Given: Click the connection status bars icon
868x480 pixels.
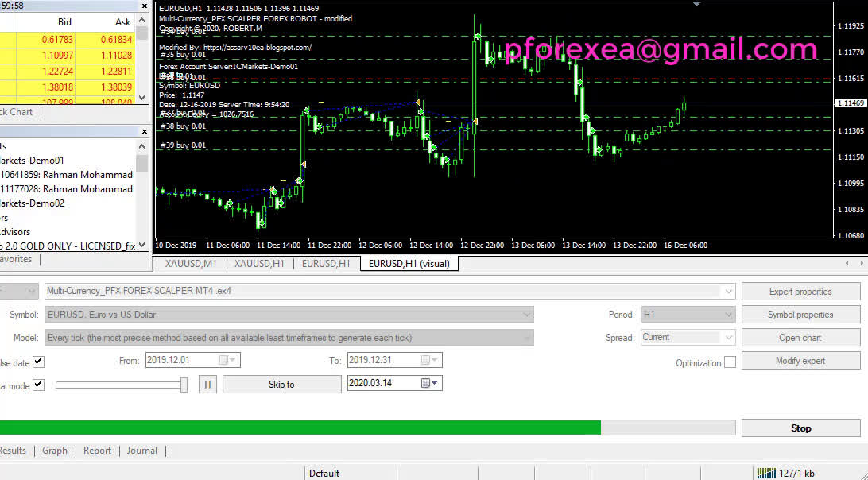Looking at the screenshot, I should pyautogui.click(x=766, y=473).
